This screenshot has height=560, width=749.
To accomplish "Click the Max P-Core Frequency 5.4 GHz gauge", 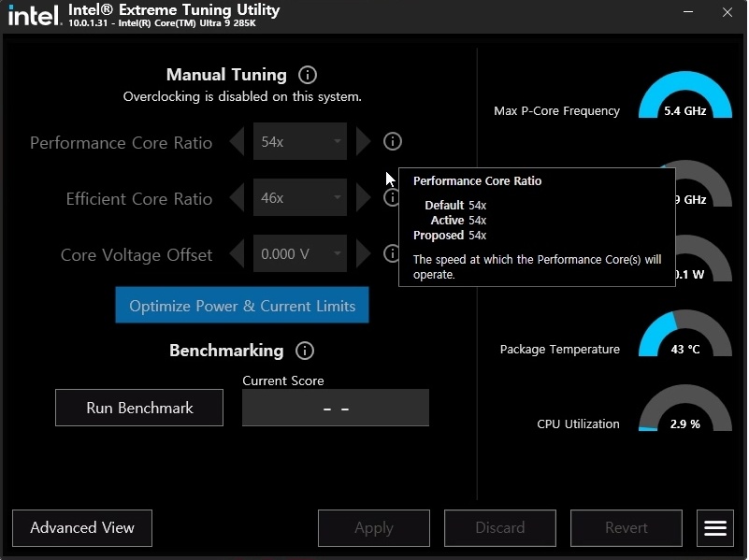I will 685,94.
